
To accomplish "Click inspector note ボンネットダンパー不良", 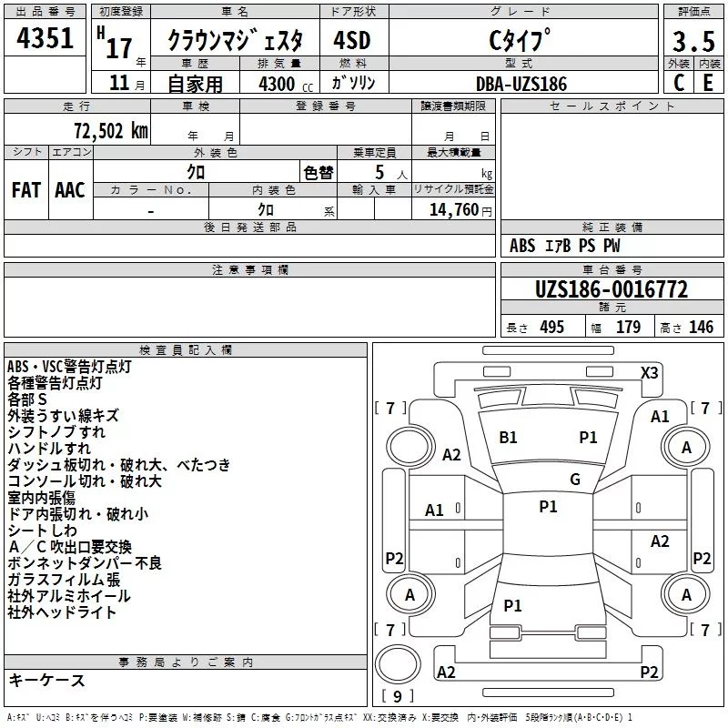I will 85,562.
